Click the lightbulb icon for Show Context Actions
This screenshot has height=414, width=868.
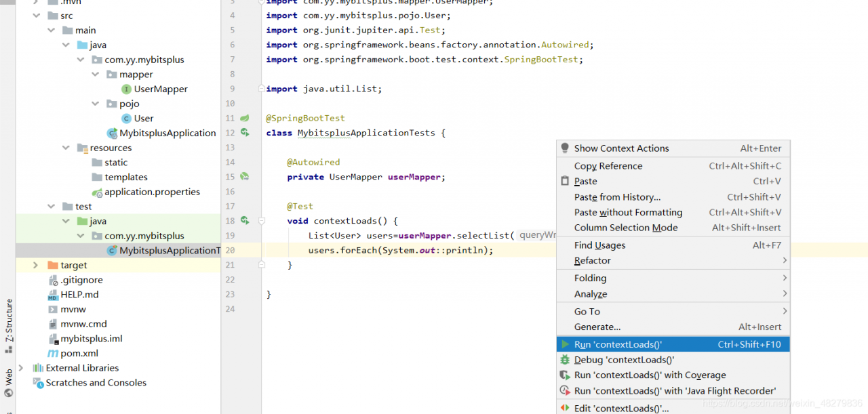coord(565,148)
